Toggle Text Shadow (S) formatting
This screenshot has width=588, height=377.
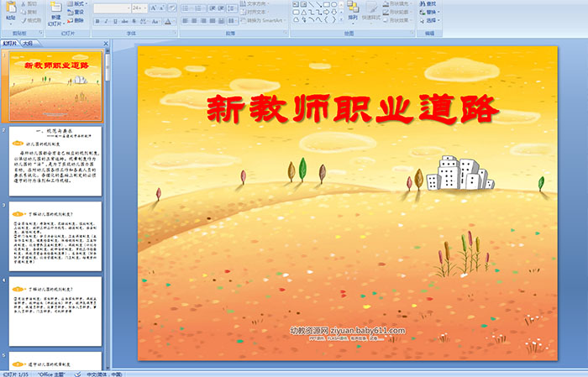134,21
